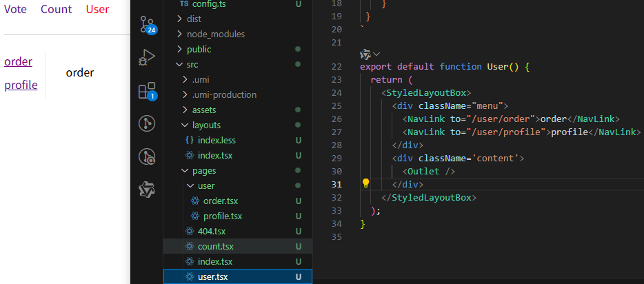Click the React icon beside count.tsx
The height and width of the screenshot is (284, 644).
tap(190, 246)
